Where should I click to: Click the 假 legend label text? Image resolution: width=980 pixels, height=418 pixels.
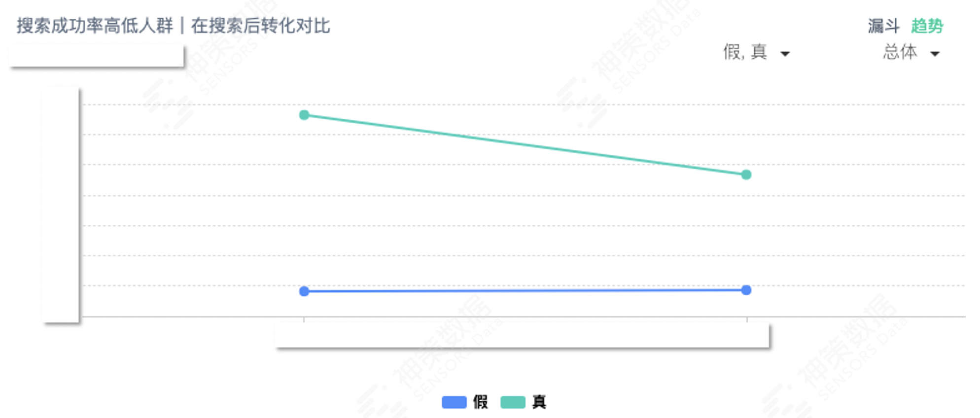click(x=480, y=402)
